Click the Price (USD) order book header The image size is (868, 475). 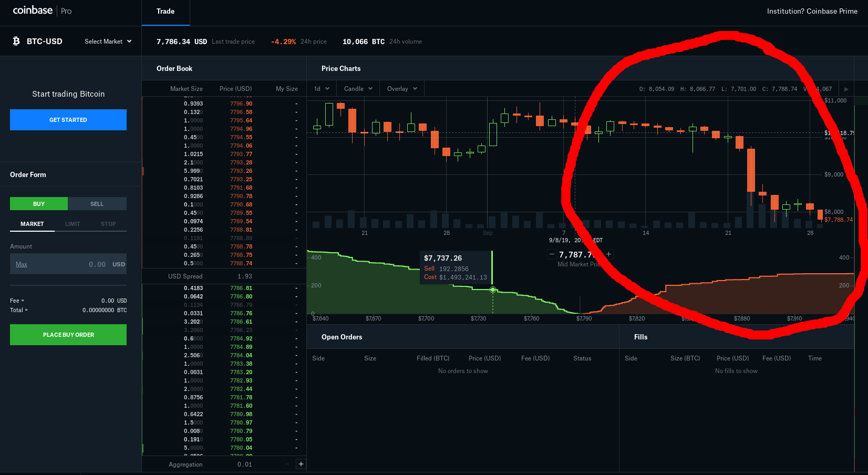[x=235, y=89]
